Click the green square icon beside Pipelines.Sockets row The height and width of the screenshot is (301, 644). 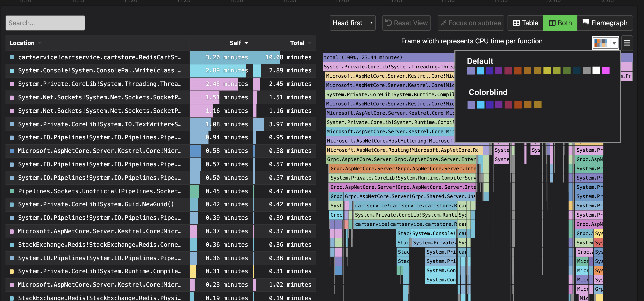(x=12, y=191)
